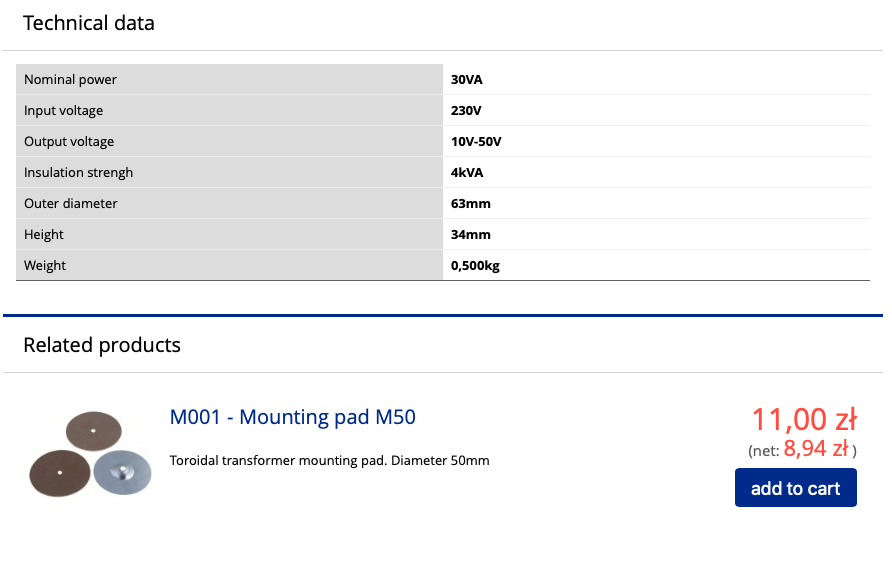892x582 pixels.
Task: Click the Related products heading
Action: point(102,345)
